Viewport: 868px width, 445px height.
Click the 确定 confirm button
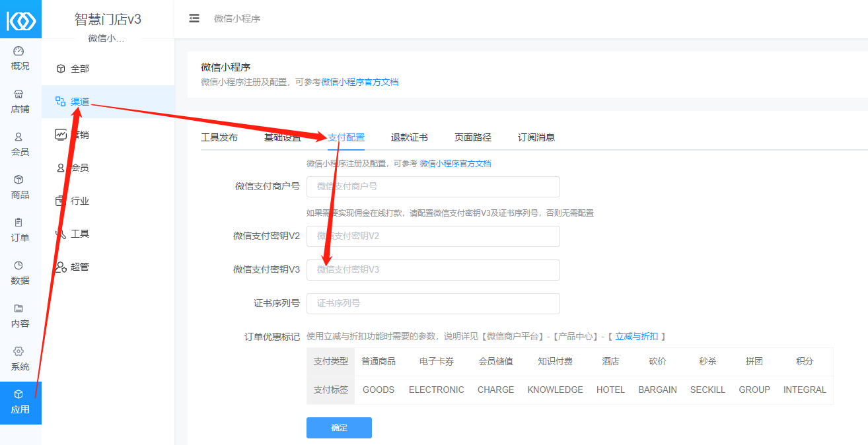click(x=339, y=428)
